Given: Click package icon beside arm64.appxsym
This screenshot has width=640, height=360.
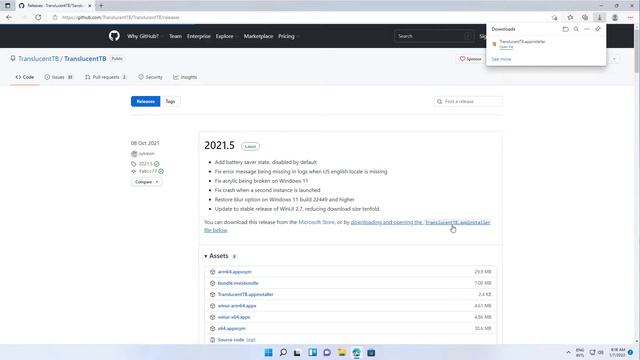Looking at the screenshot, I should (x=212, y=272).
